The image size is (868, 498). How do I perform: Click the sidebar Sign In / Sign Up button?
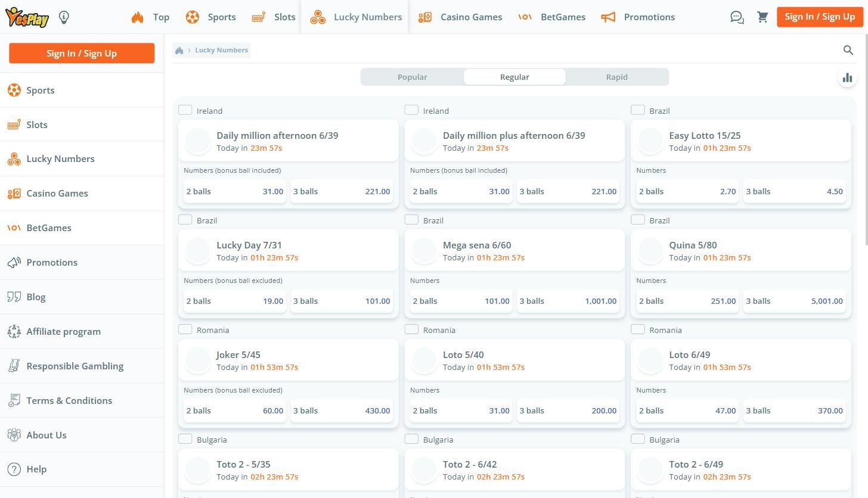82,53
